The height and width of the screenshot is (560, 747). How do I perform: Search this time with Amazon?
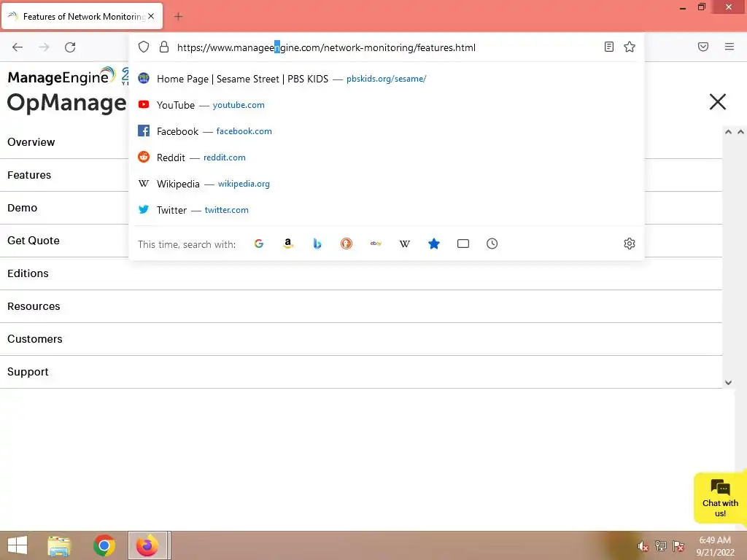287,244
